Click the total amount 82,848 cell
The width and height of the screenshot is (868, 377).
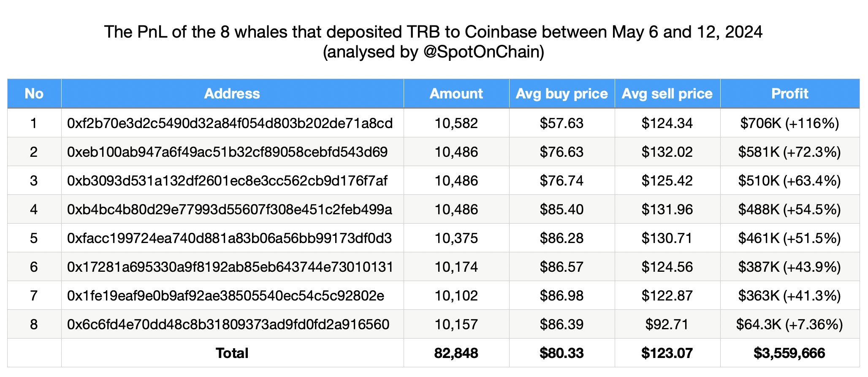click(x=456, y=353)
